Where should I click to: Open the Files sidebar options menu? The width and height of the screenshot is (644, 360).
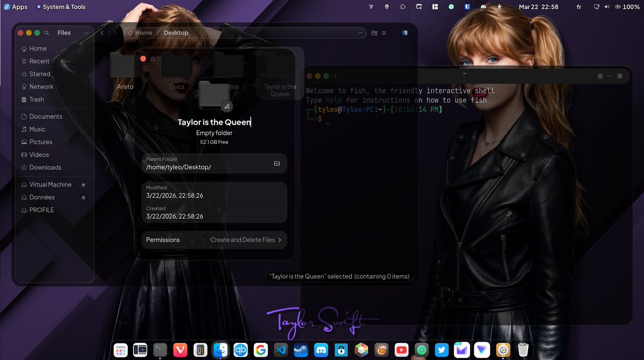[x=86, y=33]
